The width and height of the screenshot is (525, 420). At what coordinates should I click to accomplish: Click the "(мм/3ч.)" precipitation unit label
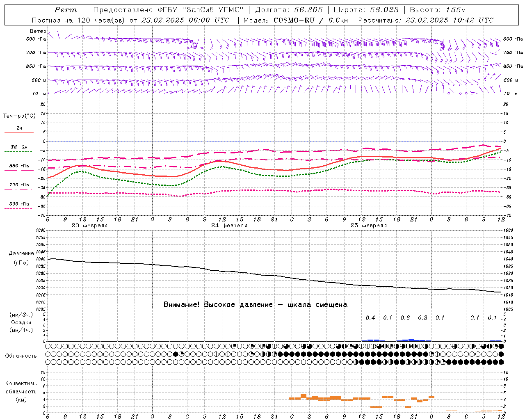pyautogui.click(x=21, y=315)
